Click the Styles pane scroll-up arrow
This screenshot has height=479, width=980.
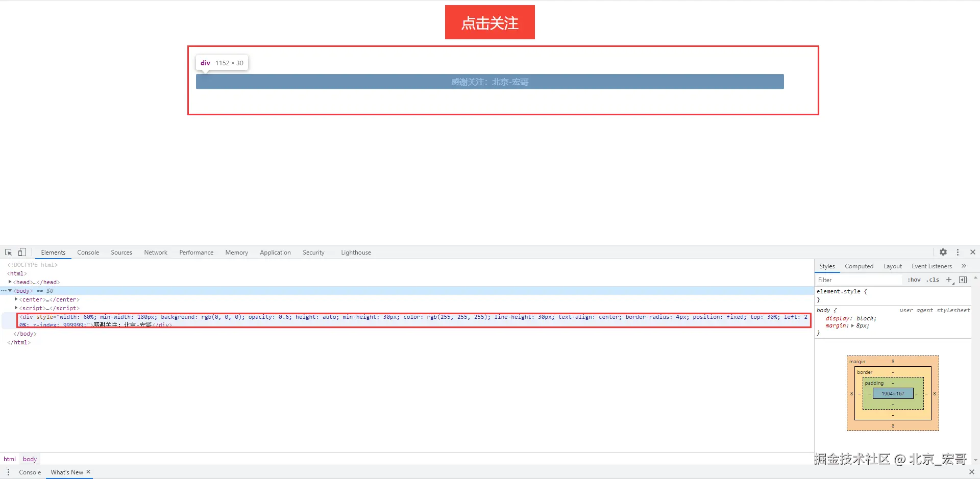(x=975, y=278)
